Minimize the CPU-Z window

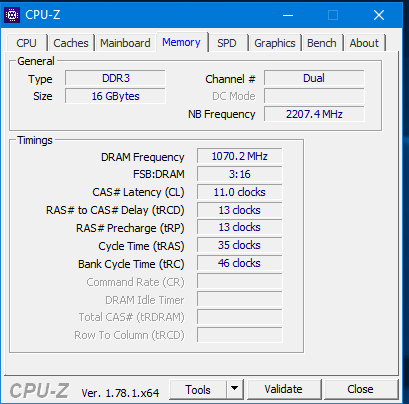[x=288, y=15]
